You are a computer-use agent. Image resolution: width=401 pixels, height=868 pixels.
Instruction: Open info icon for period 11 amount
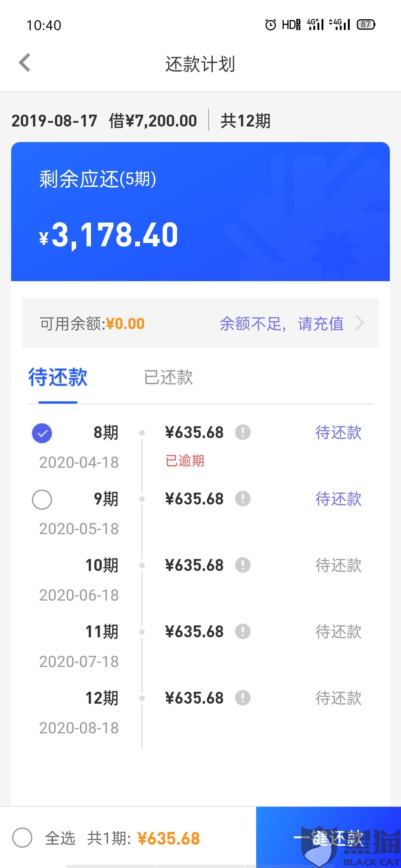click(x=243, y=632)
